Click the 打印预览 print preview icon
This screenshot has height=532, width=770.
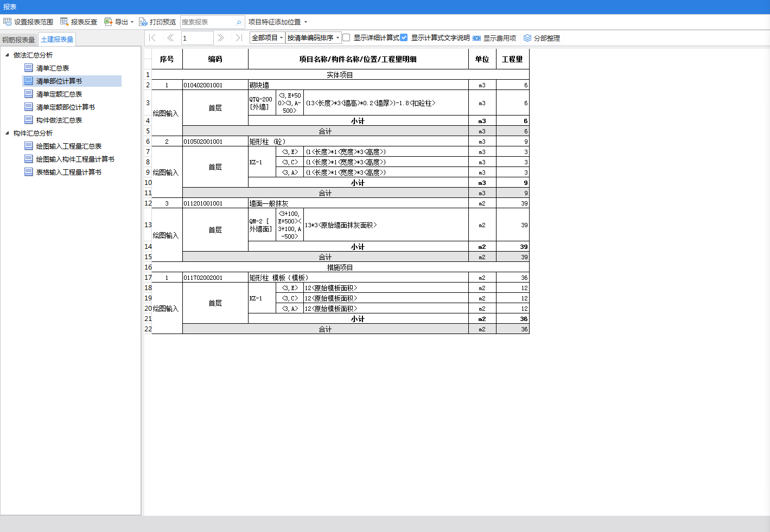(x=143, y=22)
